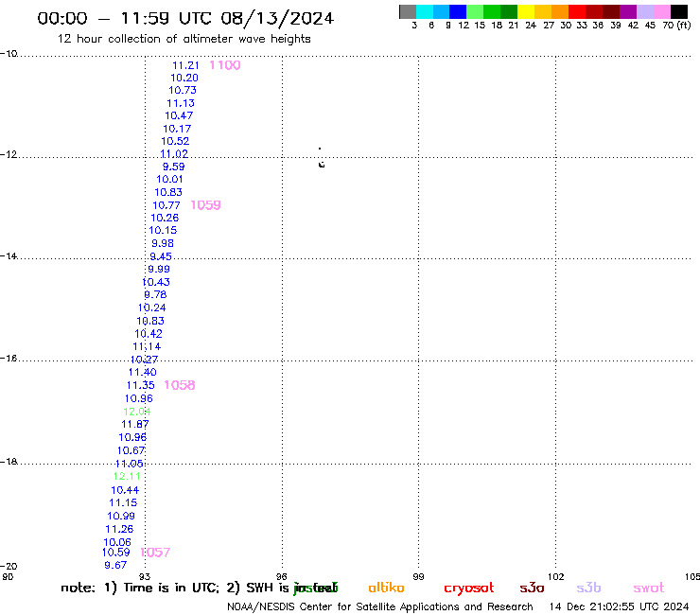
Task: Click the wave height value "9.59"
Action: tap(174, 167)
